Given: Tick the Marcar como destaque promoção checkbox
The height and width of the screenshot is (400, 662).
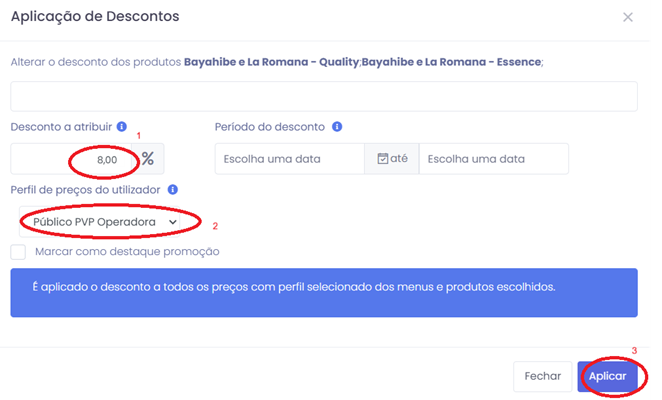Looking at the screenshot, I should [x=18, y=252].
